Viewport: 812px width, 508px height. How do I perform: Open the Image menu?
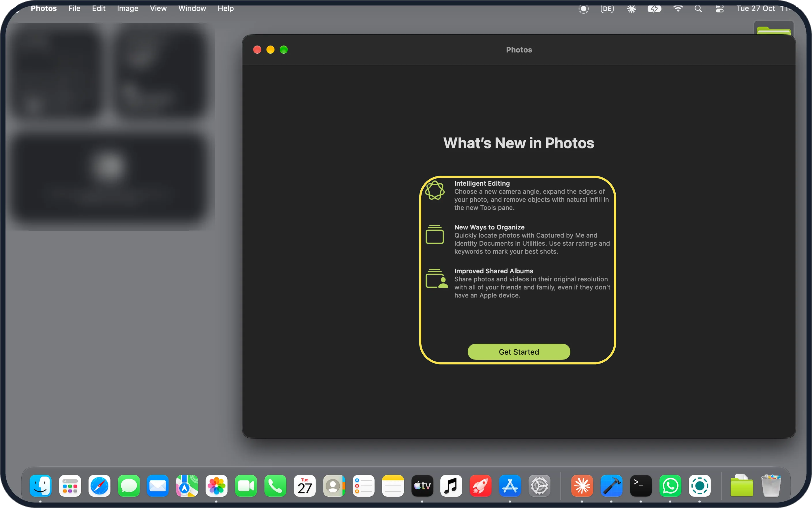127,8
